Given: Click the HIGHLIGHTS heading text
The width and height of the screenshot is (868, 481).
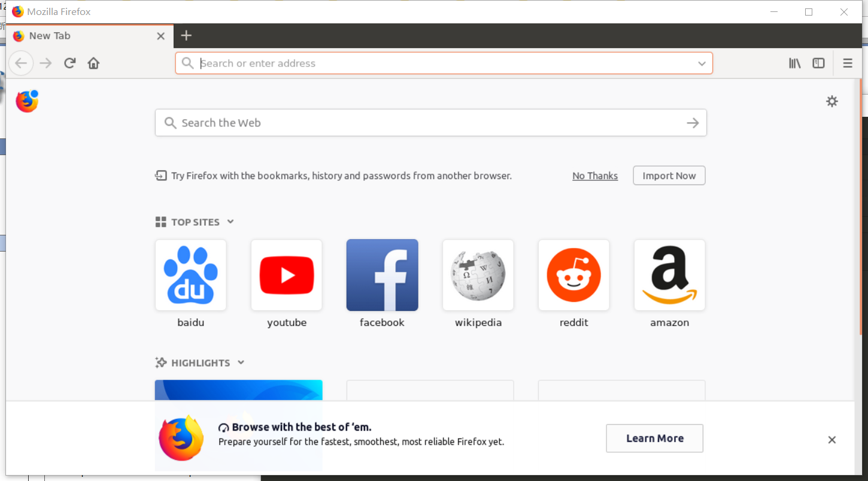Looking at the screenshot, I should [201, 363].
